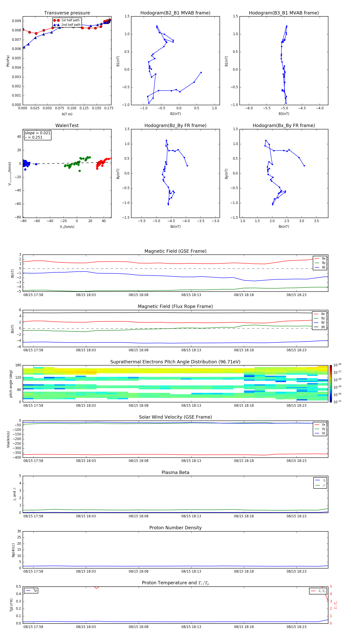Click the 'Np(#/cc)' y-axis label
Viewport: 351px width, 644px height.
(x=13, y=550)
